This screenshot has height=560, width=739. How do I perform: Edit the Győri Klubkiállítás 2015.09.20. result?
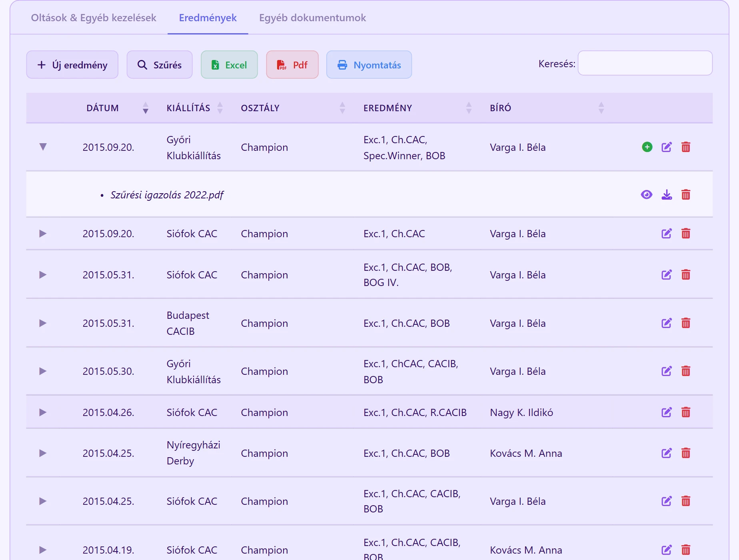point(667,147)
